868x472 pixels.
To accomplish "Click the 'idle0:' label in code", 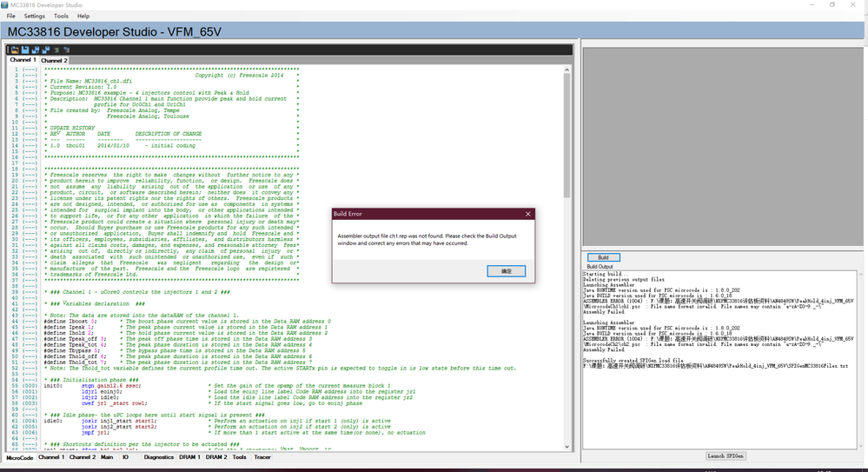I will click(x=53, y=421).
